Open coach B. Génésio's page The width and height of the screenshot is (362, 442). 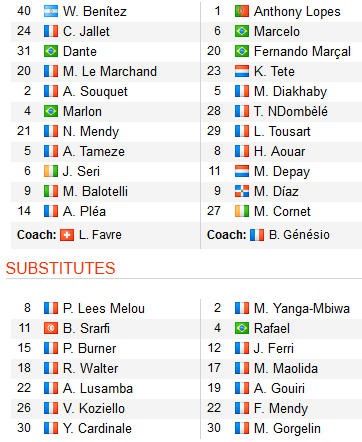click(299, 235)
